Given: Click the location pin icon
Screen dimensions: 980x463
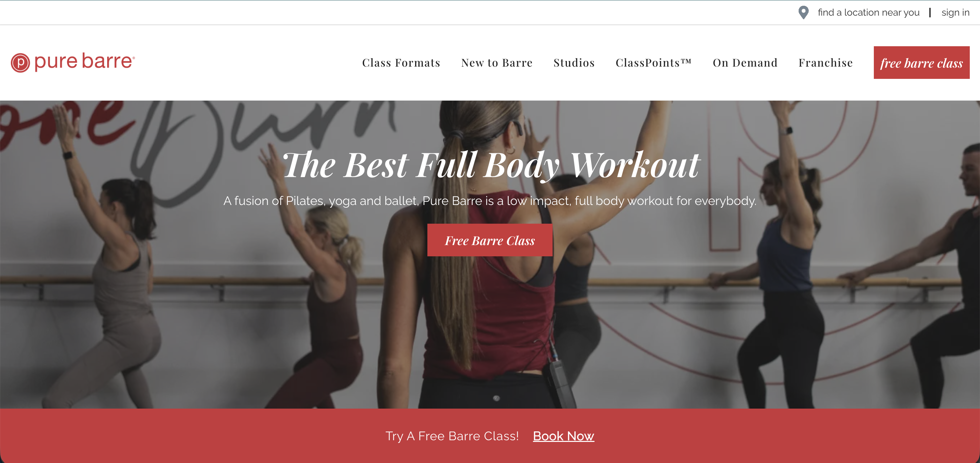Looking at the screenshot, I should pyautogui.click(x=803, y=13).
